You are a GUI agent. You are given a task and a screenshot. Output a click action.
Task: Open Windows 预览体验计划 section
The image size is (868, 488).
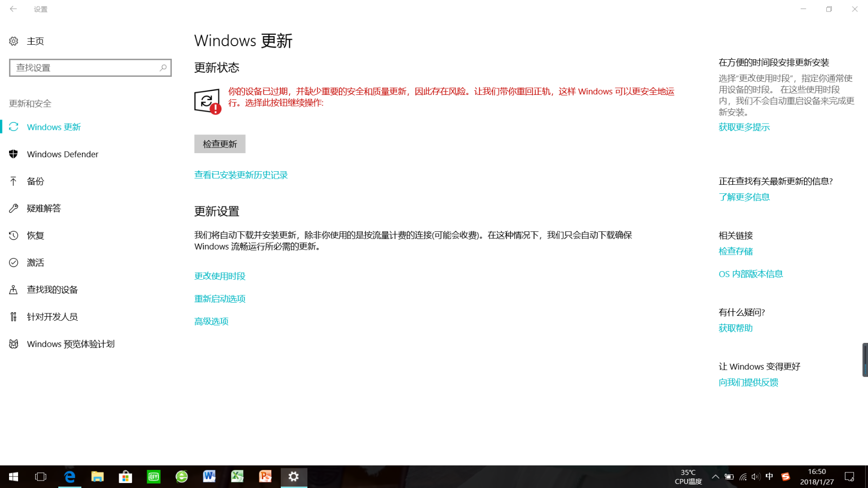71,344
